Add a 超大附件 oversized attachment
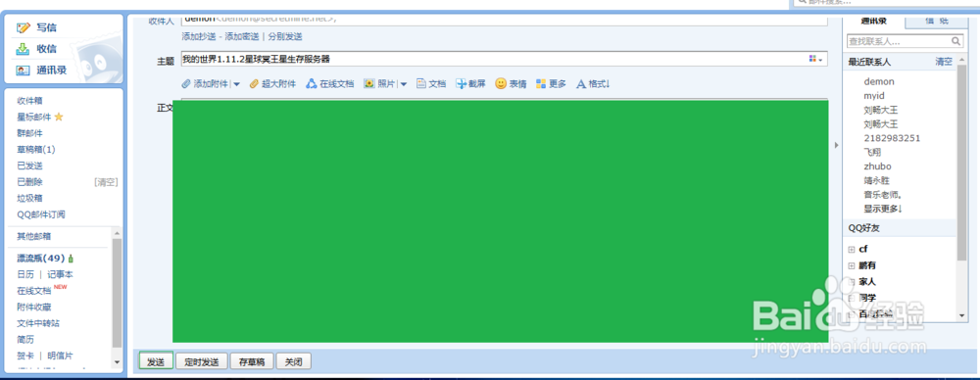The width and height of the screenshot is (980, 380). [x=272, y=84]
